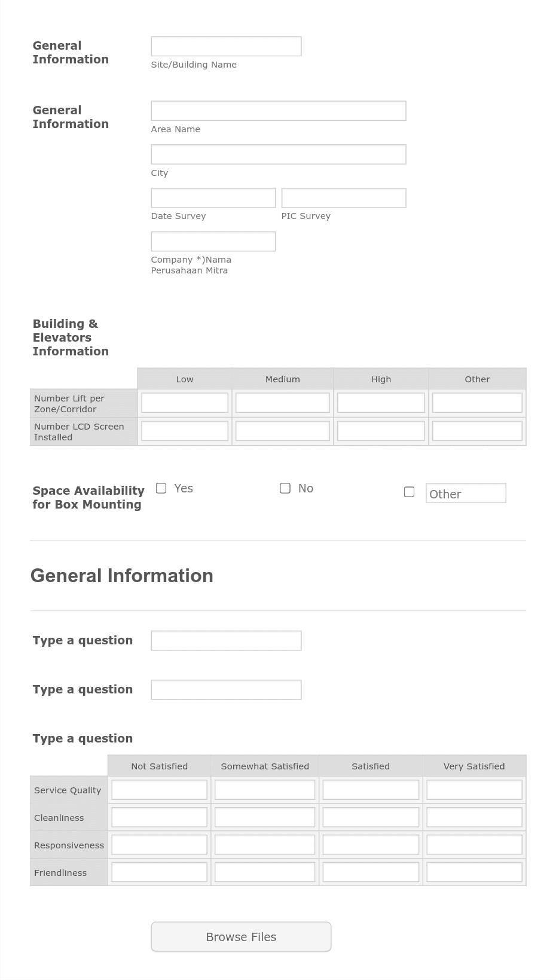Check the Yes checkbox for box mounting
The height and width of the screenshot is (980, 556).
pyautogui.click(x=160, y=488)
